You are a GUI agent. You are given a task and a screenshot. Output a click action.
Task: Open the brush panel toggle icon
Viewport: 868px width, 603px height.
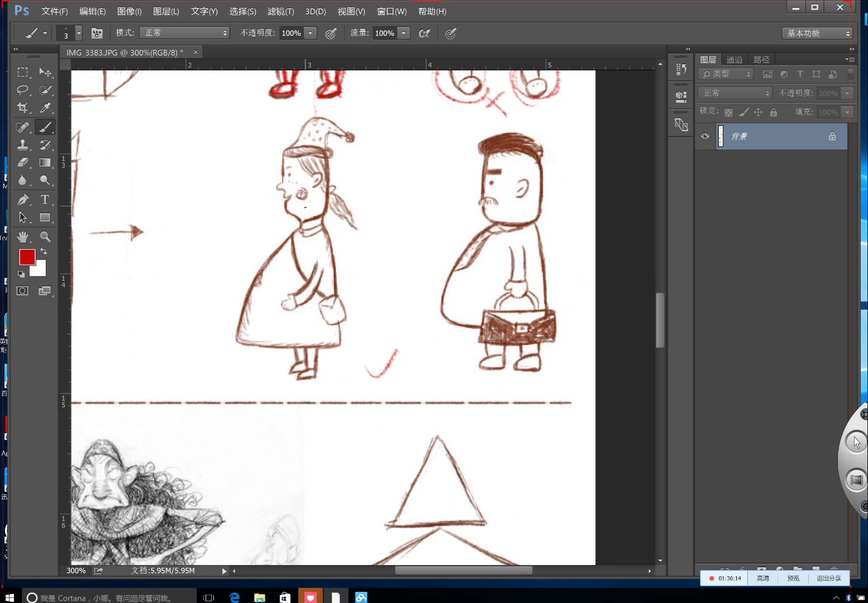pyautogui.click(x=97, y=33)
